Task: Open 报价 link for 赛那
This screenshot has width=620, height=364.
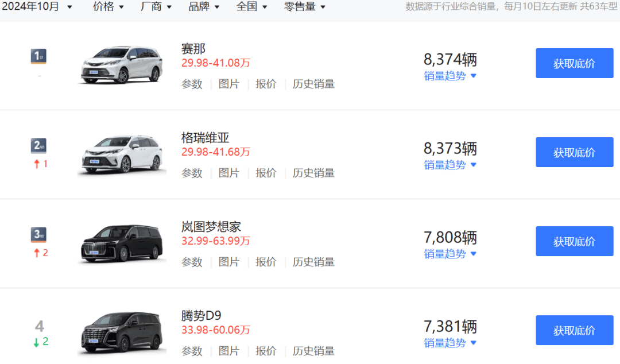Action: (x=266, y=84)
